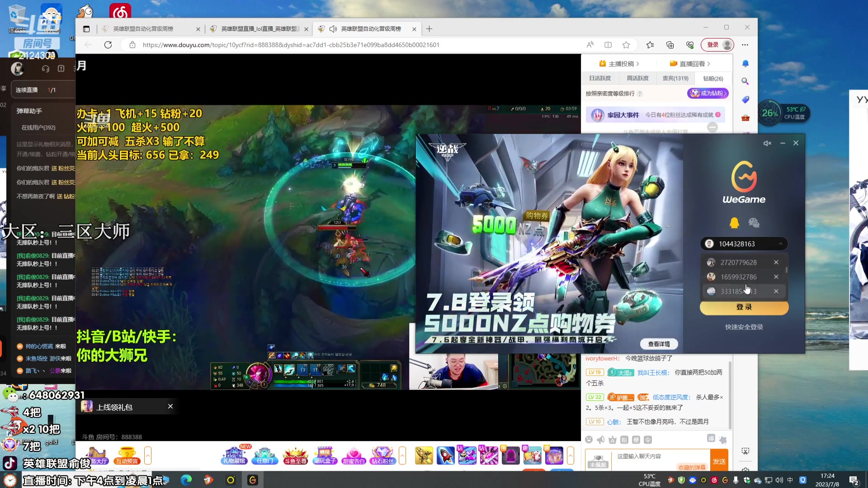
Task: Open WeGame icon in the taskbar
Action: pyautogui.click(x=253, y=480)
